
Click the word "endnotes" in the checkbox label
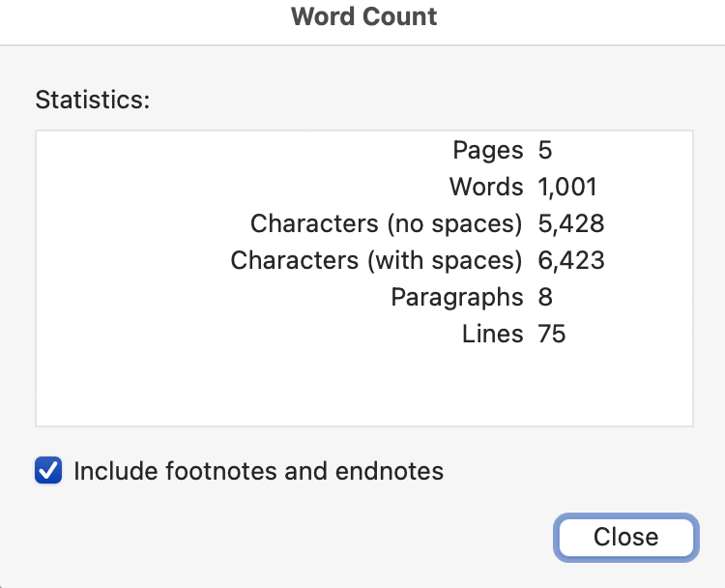[x=390, y=471]
